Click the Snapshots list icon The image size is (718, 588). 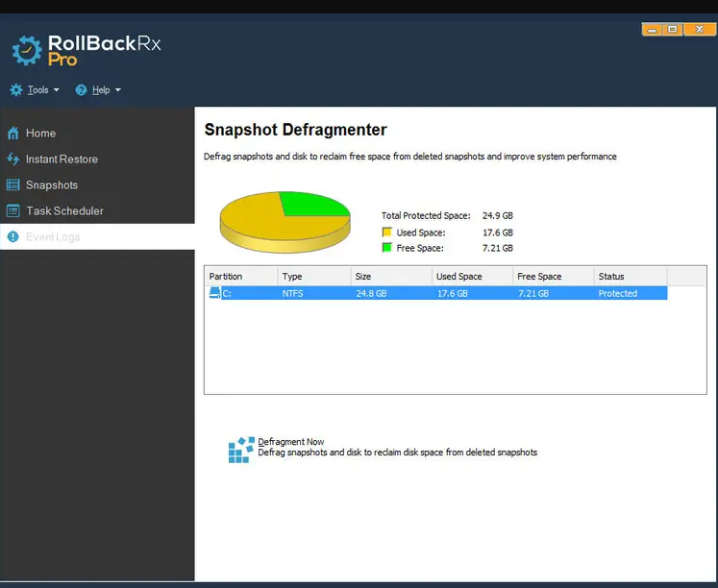pyautogui.click(x=12, y=184)
